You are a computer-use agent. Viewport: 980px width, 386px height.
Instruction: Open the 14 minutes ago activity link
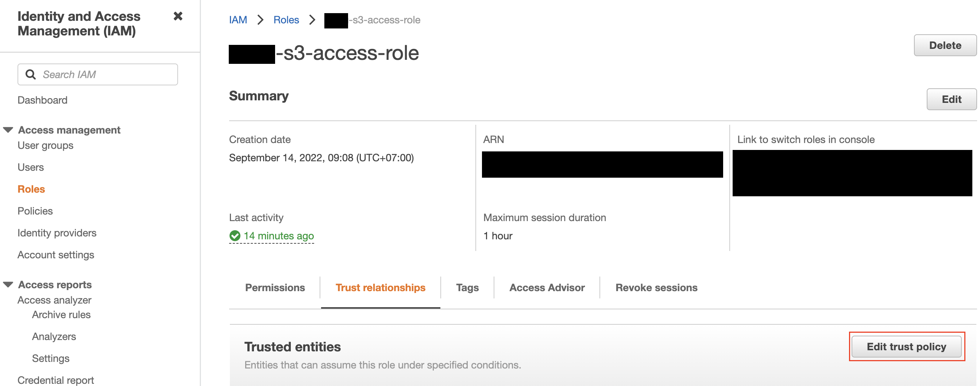[x=278, y=236]
